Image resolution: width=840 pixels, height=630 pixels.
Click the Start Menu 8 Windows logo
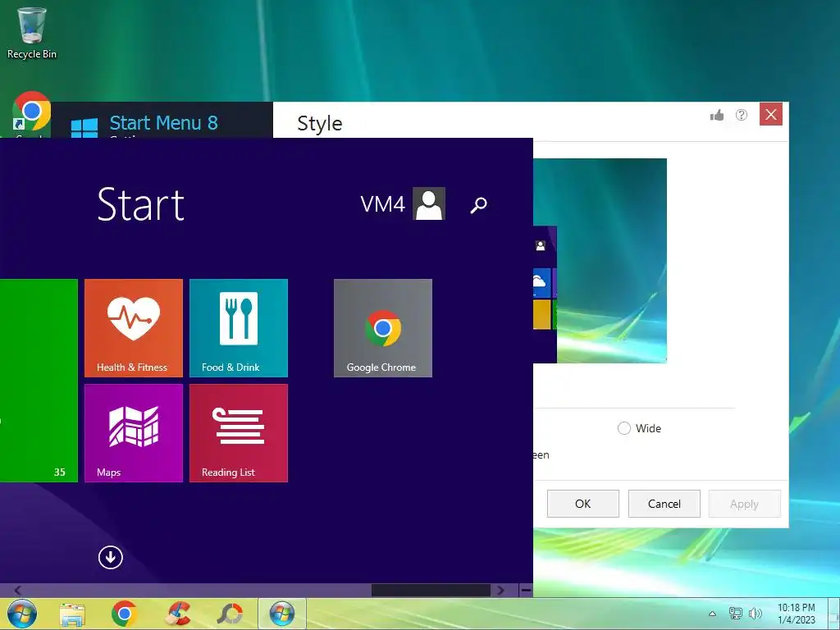point(84,128)
